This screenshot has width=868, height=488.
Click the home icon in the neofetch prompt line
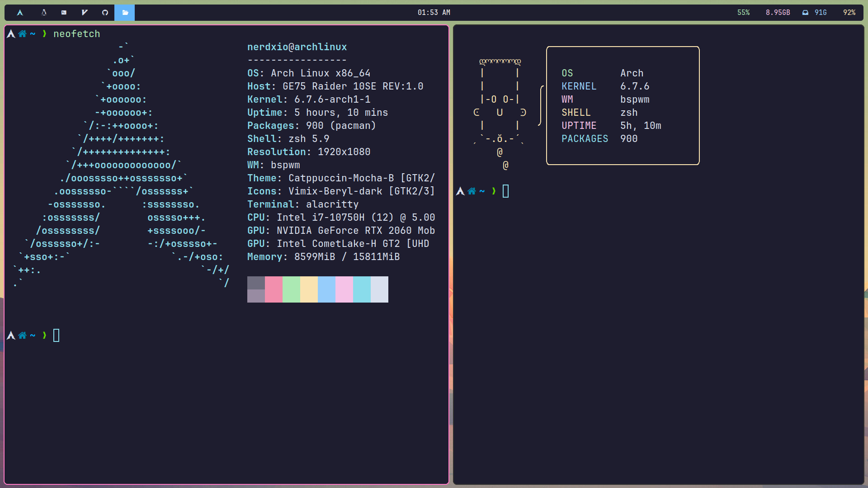coord(22,34)
